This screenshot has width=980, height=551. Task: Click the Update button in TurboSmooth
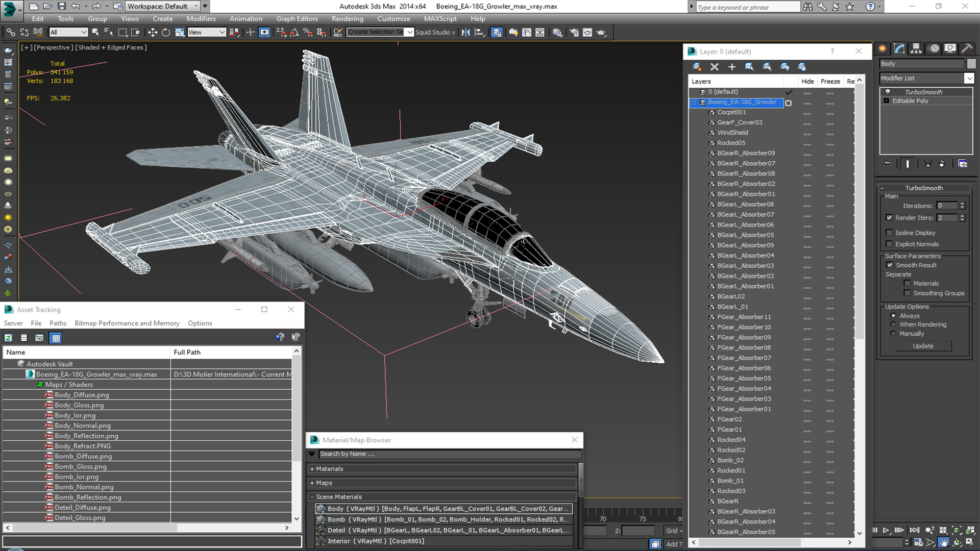click(x=923, y=346)
